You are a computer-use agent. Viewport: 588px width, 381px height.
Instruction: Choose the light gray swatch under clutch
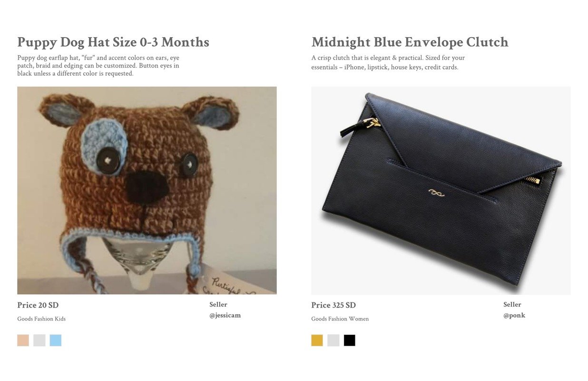(333, 340)
